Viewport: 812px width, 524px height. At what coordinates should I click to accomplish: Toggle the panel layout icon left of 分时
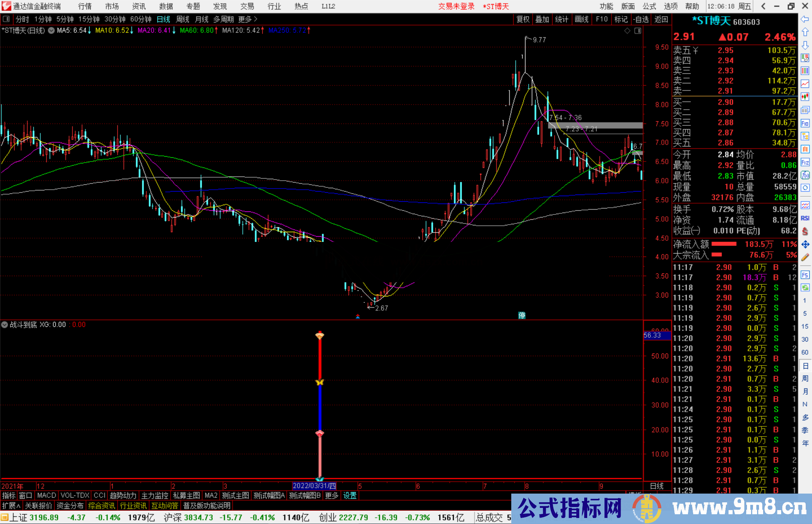pyautogui.click(x=6, y=19)
